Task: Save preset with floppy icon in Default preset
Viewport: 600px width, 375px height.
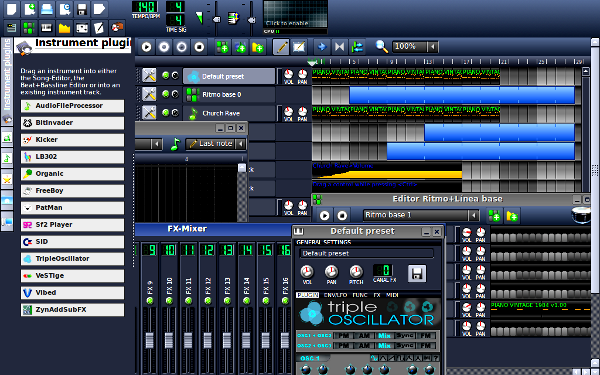Action: tap(417, 273)
